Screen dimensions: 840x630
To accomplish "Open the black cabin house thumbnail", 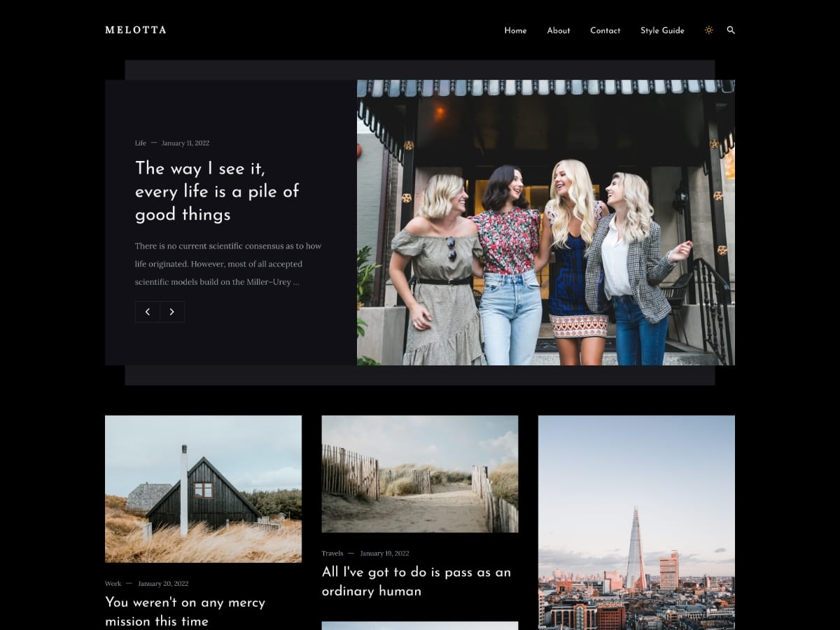I will (x=203, y=489).
